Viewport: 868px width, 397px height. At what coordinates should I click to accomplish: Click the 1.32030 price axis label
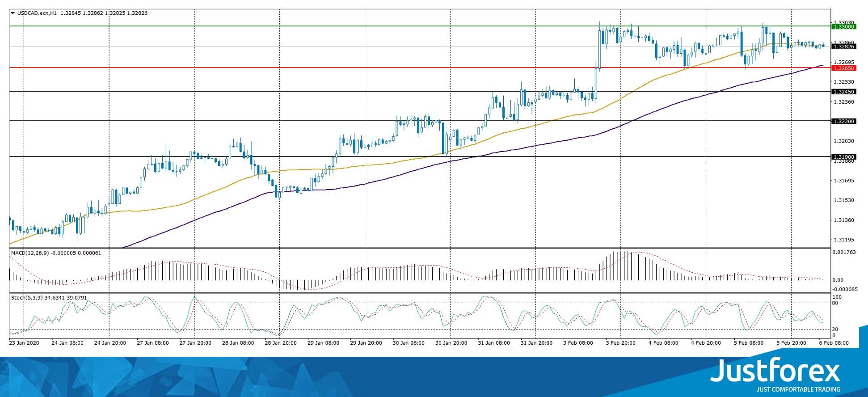point(844,141)
